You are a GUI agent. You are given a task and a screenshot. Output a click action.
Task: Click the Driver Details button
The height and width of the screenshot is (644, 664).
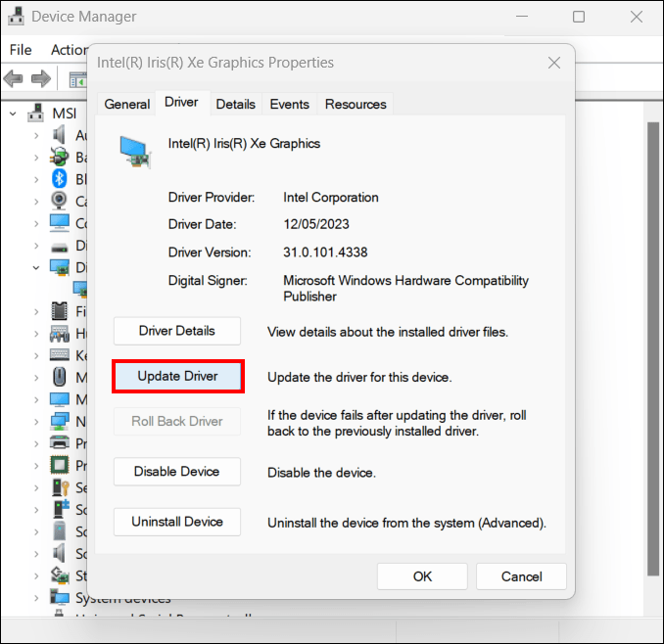(x=177, y=331)
